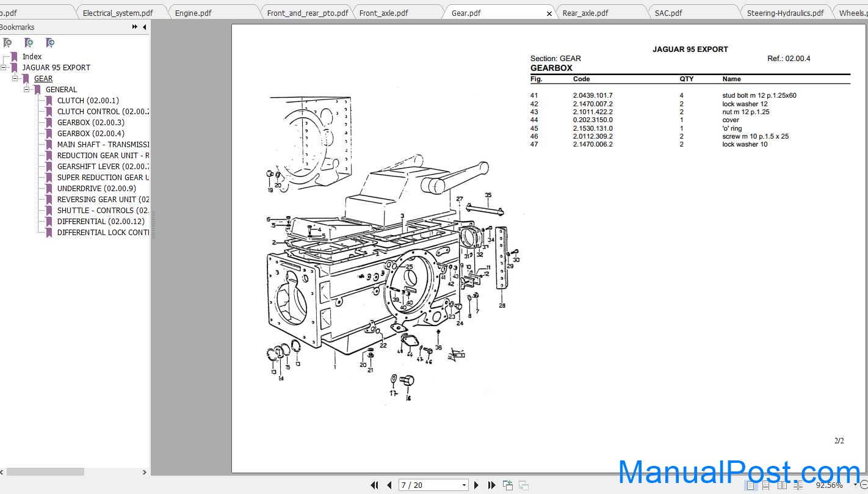Collapse the GEAR bookmark node

pyautogui.click(x=15, y=78)
